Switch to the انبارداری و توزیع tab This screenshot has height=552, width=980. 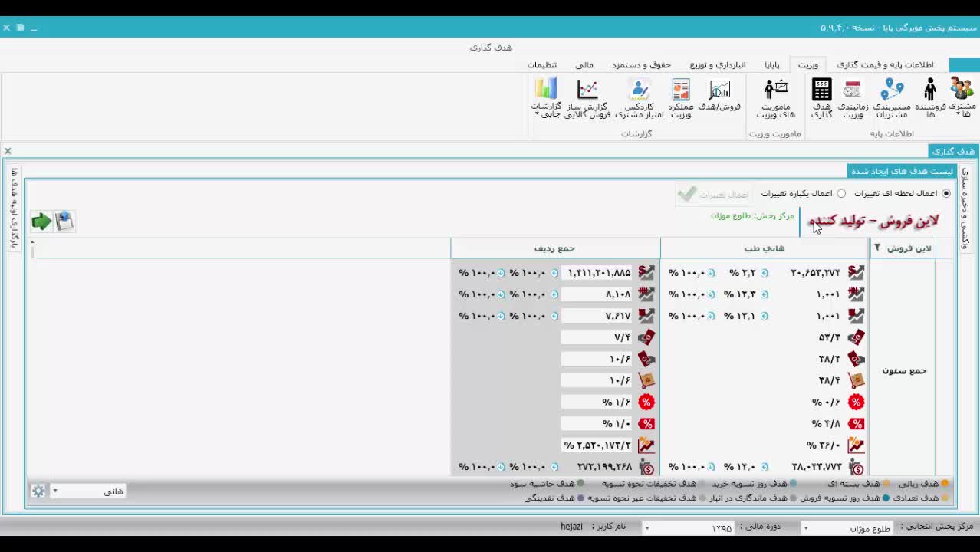point(717,65)
